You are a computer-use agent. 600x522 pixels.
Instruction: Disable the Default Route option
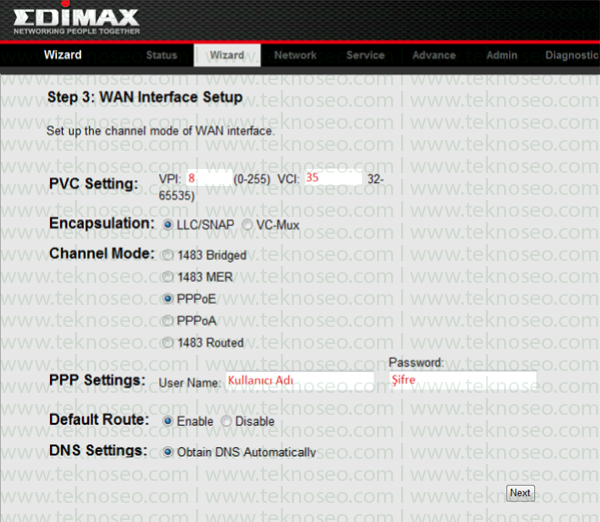[x=226, y=421]
